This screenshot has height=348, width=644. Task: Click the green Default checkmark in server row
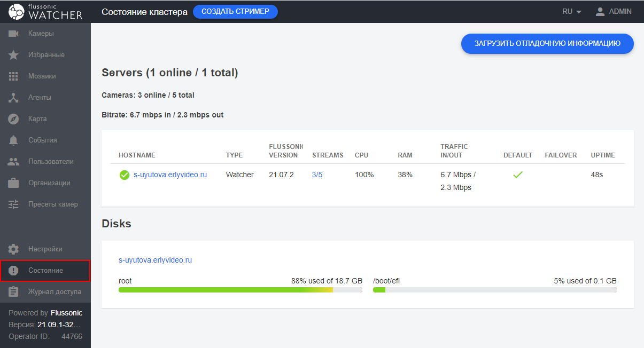517,175
